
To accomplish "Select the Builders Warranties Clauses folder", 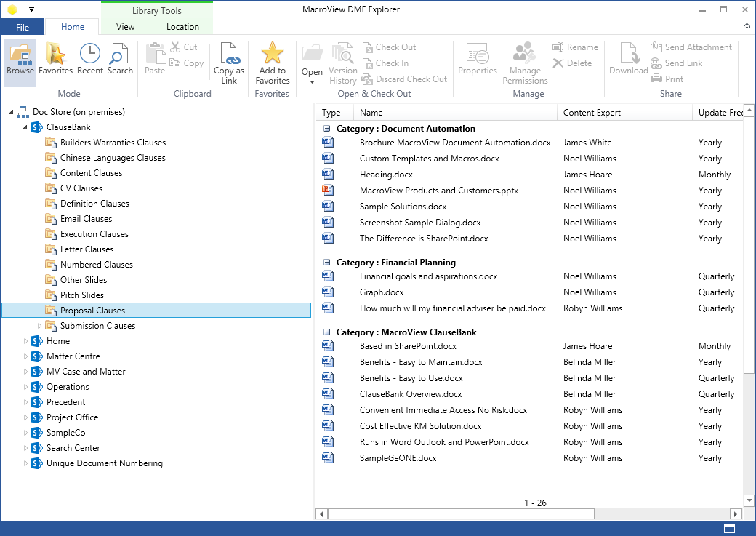I will [113, 143].
